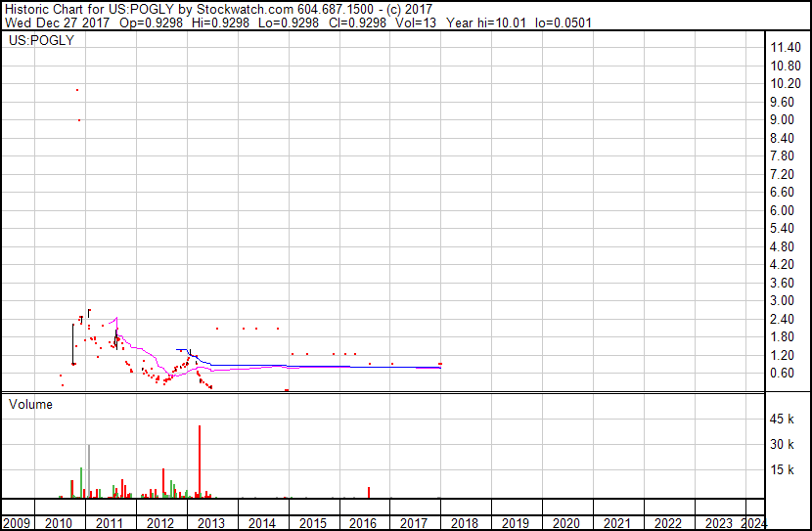Click the Stockwatch.com text in chart header

pyautogui.click(x=245, y=10)
